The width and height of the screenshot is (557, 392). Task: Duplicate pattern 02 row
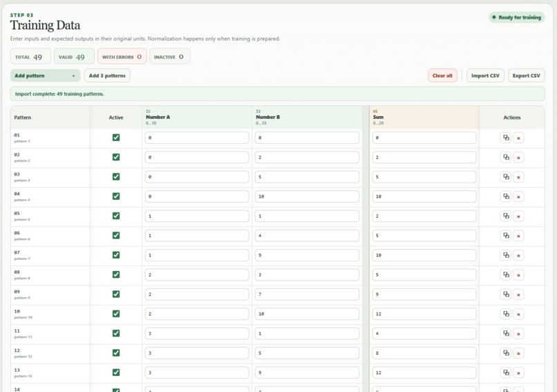point(505,158)
